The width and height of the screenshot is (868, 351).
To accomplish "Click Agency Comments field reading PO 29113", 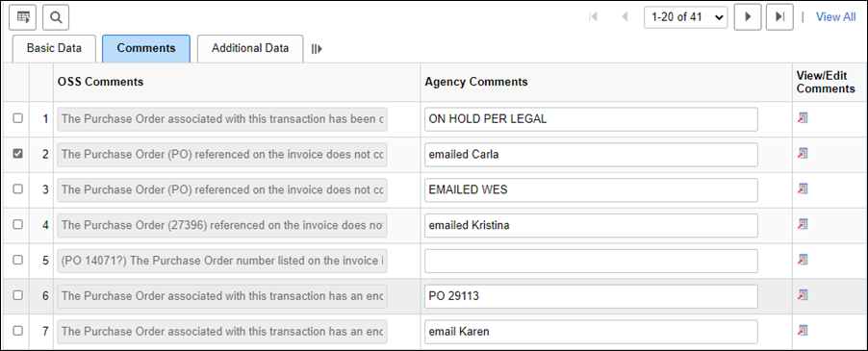I will 591,296.
